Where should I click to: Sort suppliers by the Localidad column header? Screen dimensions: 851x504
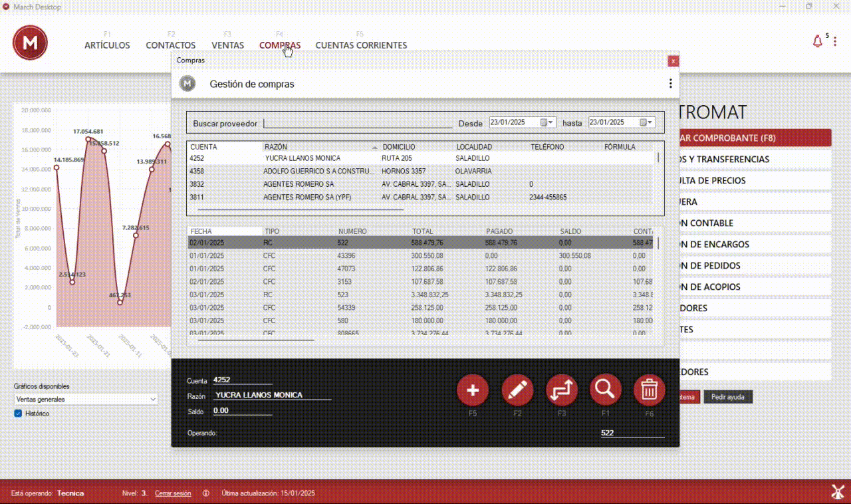pyautogui.click(x=491, y=146)
